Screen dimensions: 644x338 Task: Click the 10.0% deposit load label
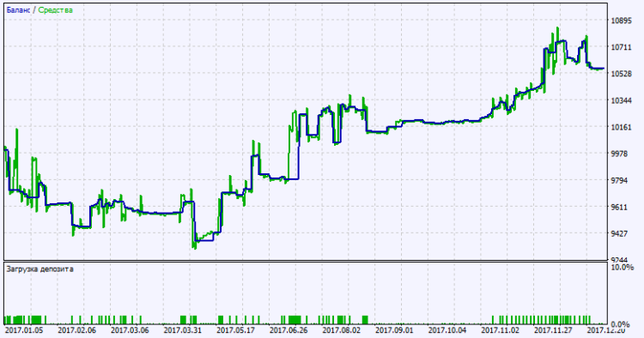click(623, 268)
